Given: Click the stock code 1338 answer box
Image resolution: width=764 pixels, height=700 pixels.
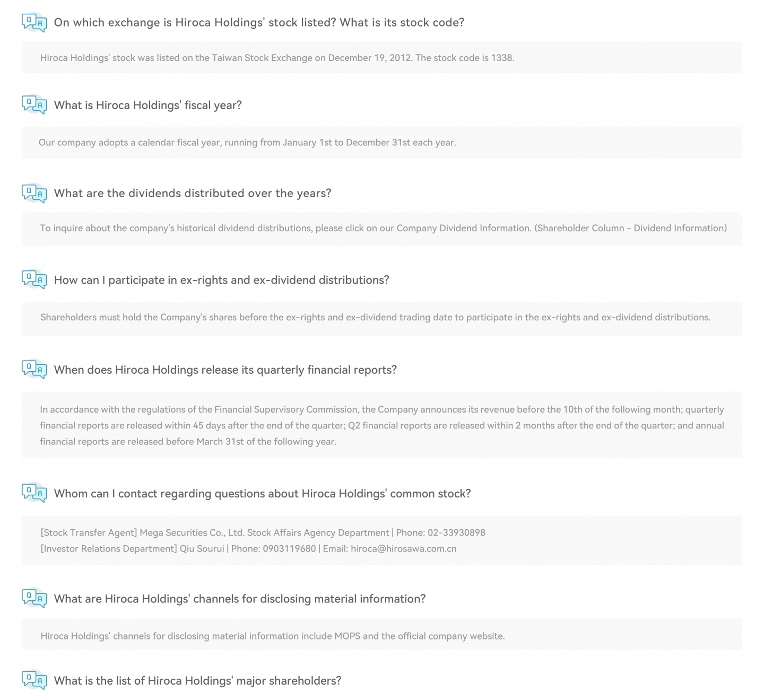Looking at the screenshot, I should 381,57.
